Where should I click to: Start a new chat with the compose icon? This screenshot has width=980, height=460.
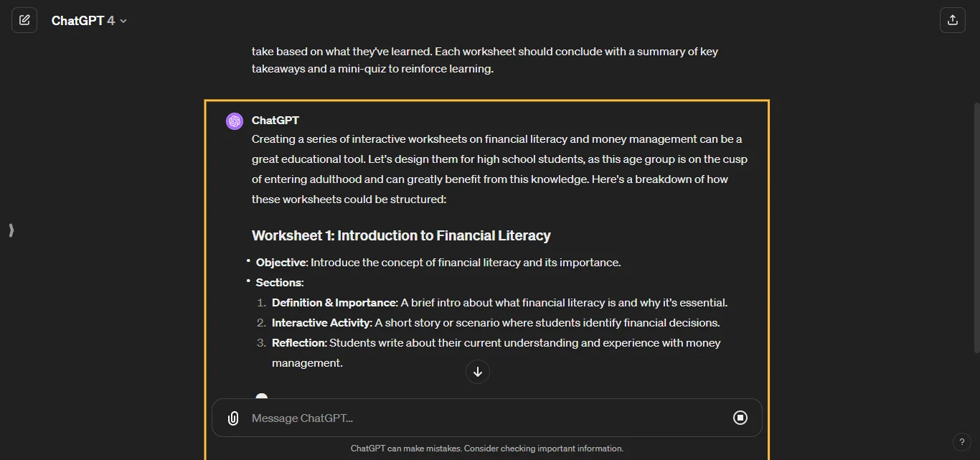tap(24, 20)
